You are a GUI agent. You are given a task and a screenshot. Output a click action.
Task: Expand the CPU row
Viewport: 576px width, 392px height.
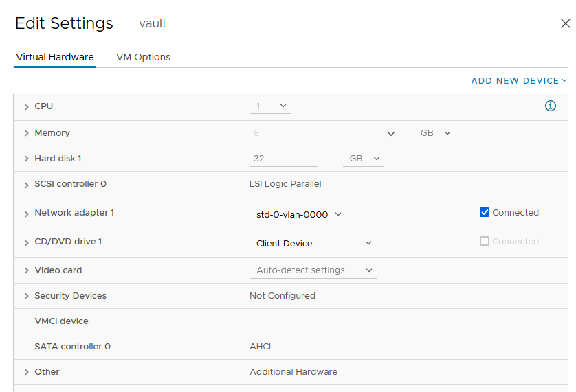click(x=26, y=107)
